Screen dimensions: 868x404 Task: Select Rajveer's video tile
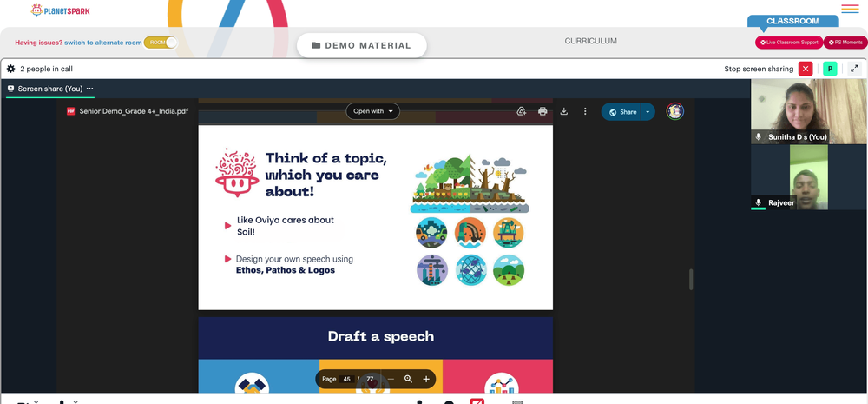point(809,177)
